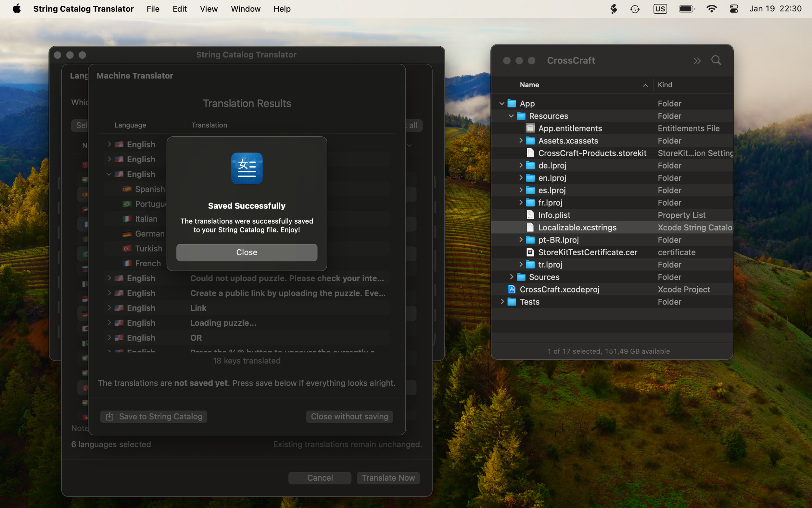
Task: Open the View menu
Action: click(209, 9)
